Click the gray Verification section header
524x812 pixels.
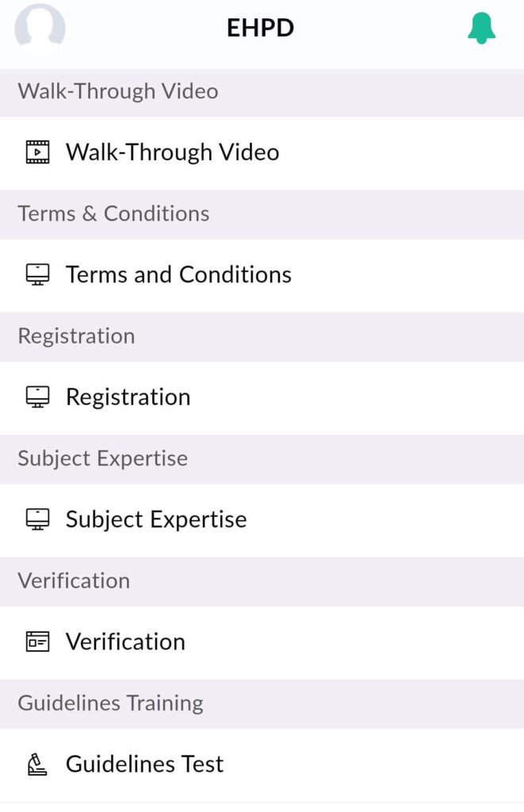tap(262, 581)
